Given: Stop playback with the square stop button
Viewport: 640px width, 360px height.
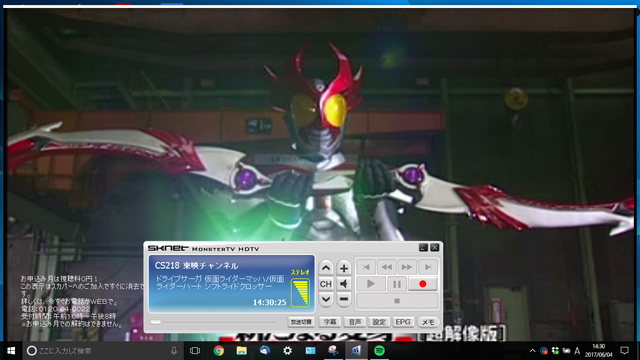Looking at the screenshot, I should coord(397,301).
